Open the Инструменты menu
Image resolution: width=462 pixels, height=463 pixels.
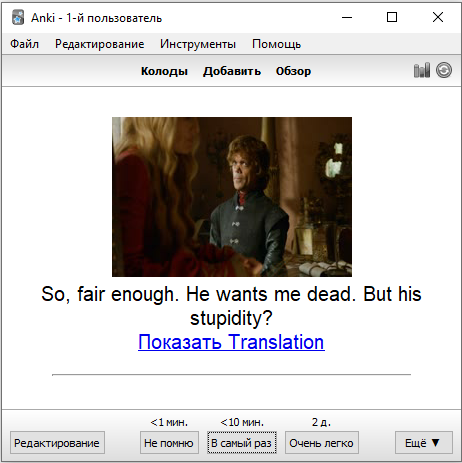(198, 44)
